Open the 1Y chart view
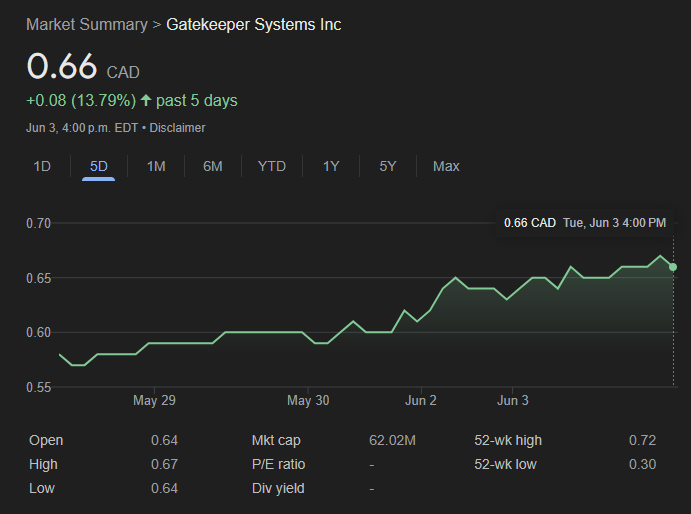This screenshot has width=691, height=514. point(331,166)
